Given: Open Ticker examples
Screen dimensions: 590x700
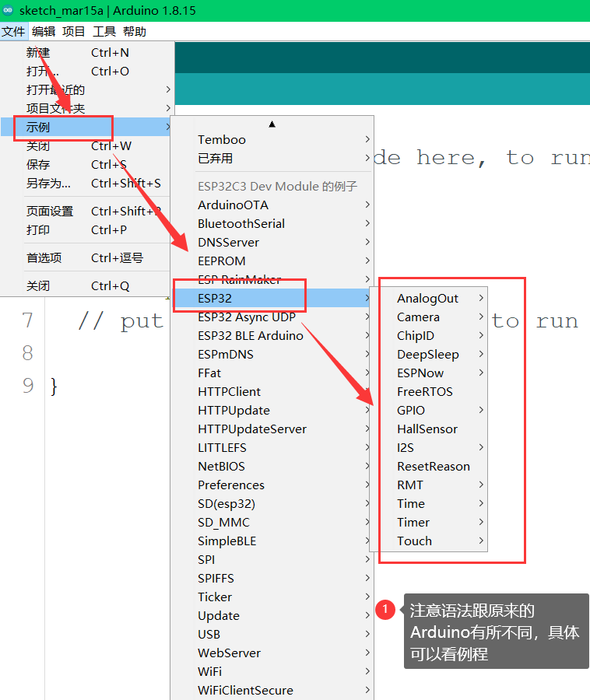Looking at the screenshot, I should 272,597.
